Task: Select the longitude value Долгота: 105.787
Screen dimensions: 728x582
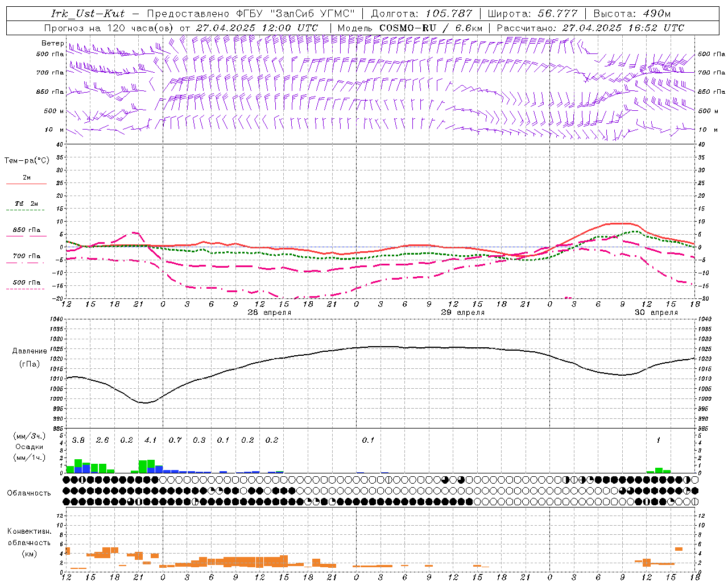Action: pos(421,14)
